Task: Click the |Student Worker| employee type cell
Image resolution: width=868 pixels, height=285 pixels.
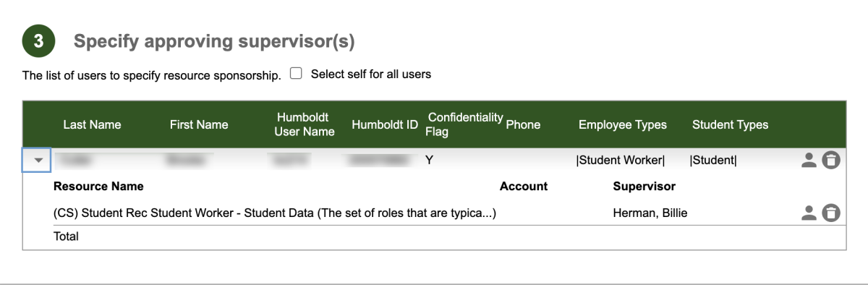Action: (x=621, y=161)
